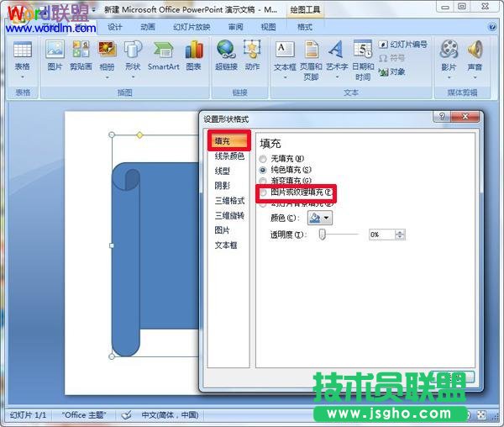504x427 pixels.
Task: Expand the 声音 dropdown arrow
Action: coord(475,77)
